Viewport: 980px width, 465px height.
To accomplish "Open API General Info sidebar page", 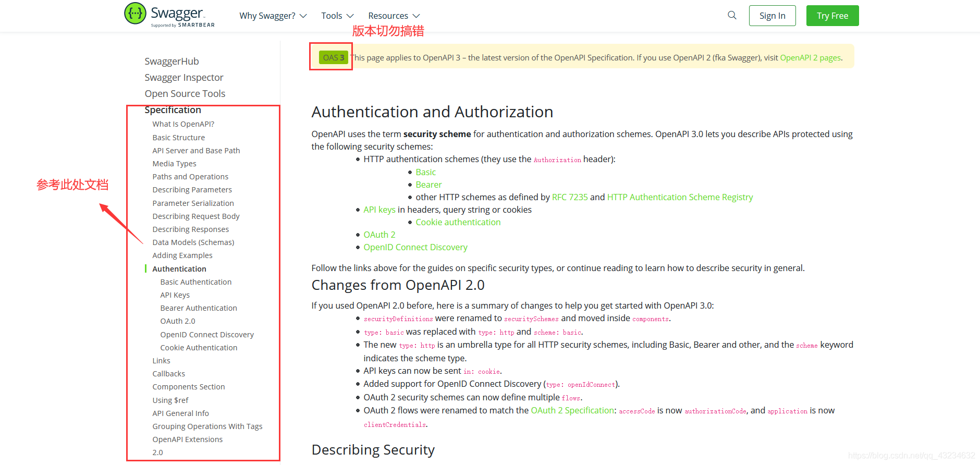I will pyautogui.click(x=181, y=413).
